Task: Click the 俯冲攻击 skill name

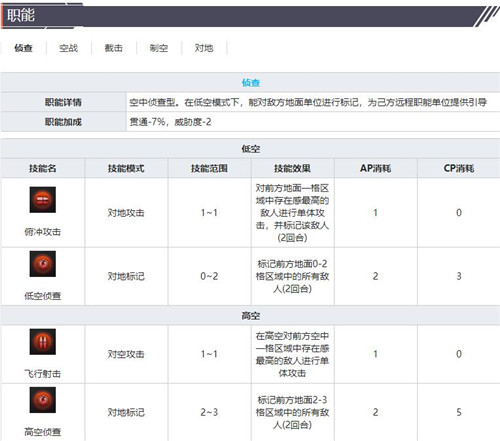Action: (x=43, y=232)
